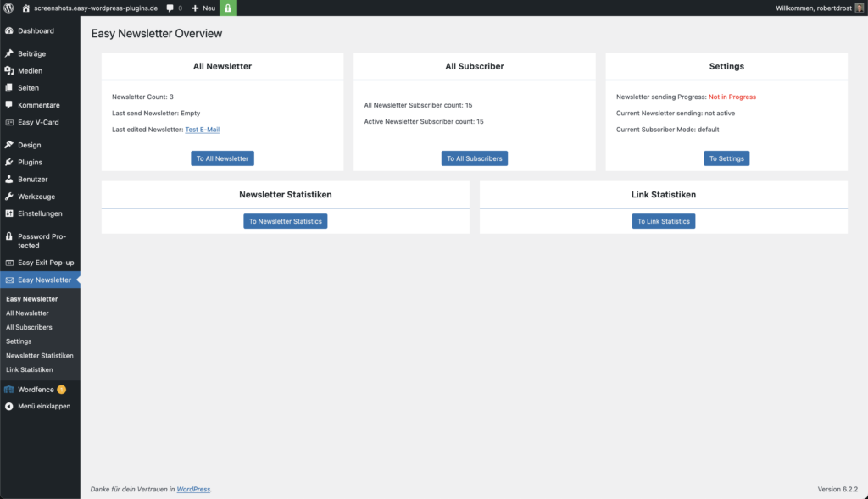
Task: Open Settings submenu entry
Action: pyautogui.click(x=19, y=341)
